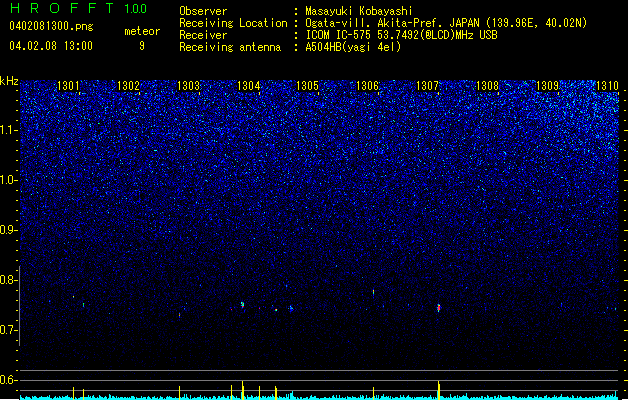The height and width of the screenshot is (400, 629).
Task: Select the meteor label
Action: coord(142,31)
